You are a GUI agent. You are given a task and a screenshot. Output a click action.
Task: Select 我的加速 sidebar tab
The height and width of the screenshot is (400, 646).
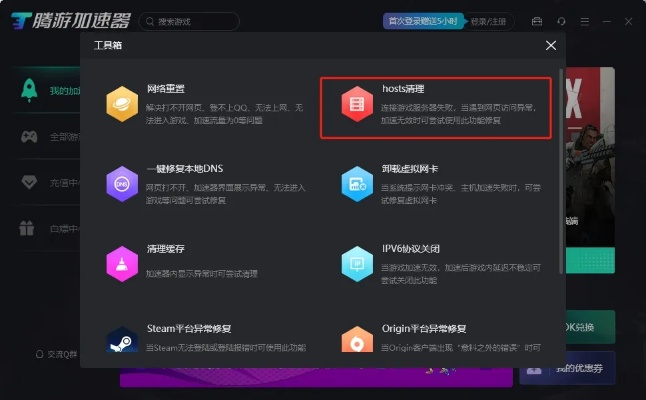(x=47, y=90)
